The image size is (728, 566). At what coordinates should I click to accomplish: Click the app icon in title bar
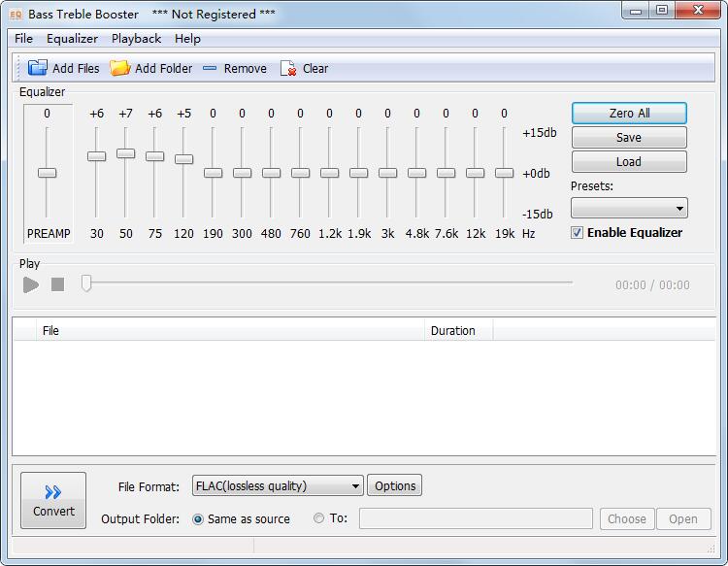15,15
